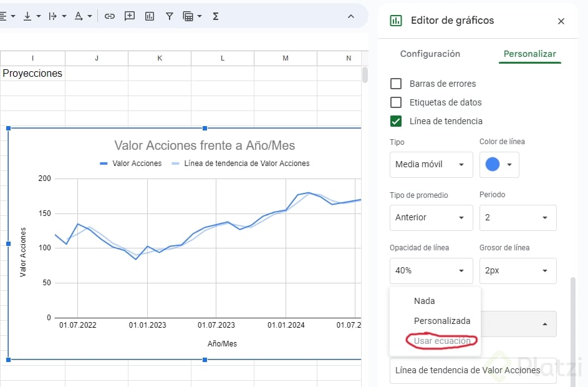Screen dimensions: 588x387
Task: Click the insert link icon
Action: pyautogui.click(x=110, y=16)
